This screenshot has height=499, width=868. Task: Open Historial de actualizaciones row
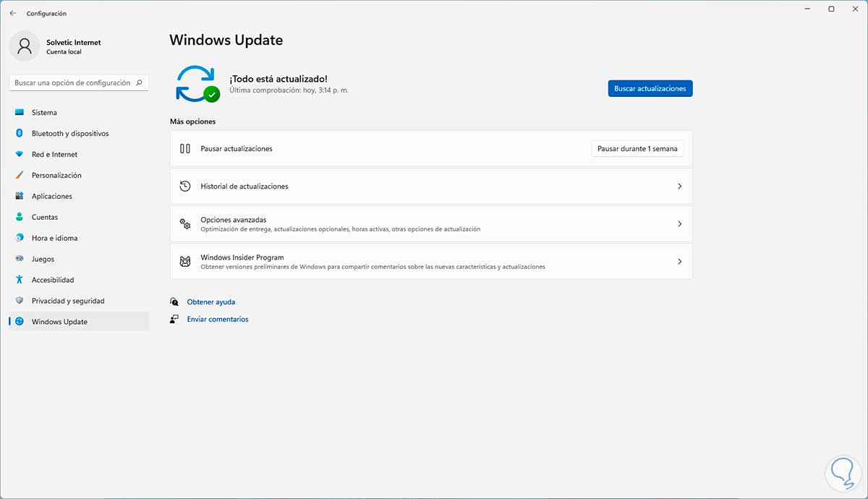point(431,187)
